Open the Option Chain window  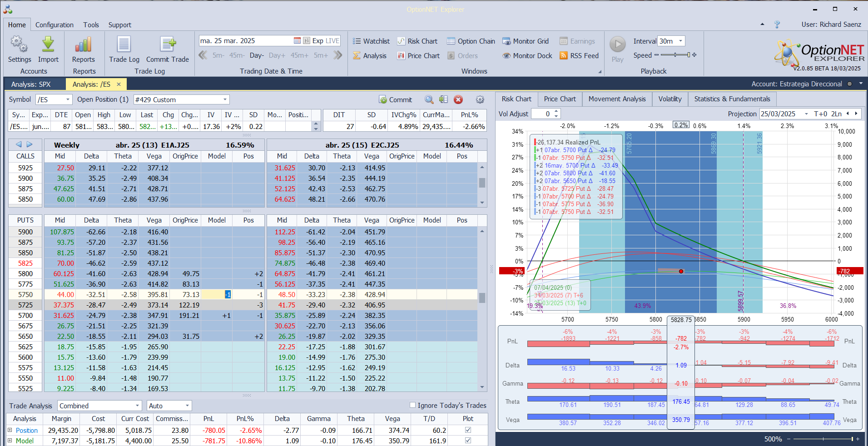[x=471, y=41]
